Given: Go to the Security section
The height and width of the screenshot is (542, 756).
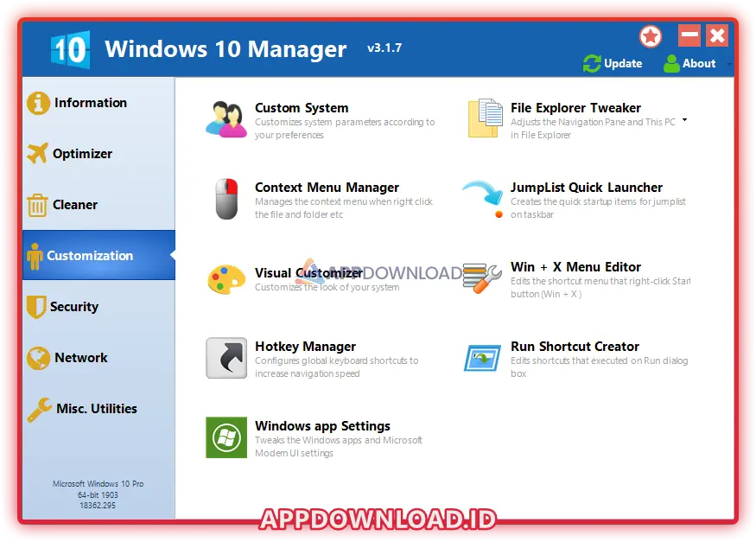Looking at the screenshot, I should (73, 307).
